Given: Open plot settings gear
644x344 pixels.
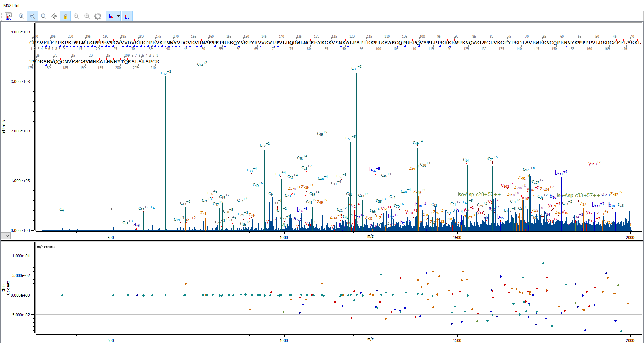Looking at the screenshot, I should click(98, 16).
